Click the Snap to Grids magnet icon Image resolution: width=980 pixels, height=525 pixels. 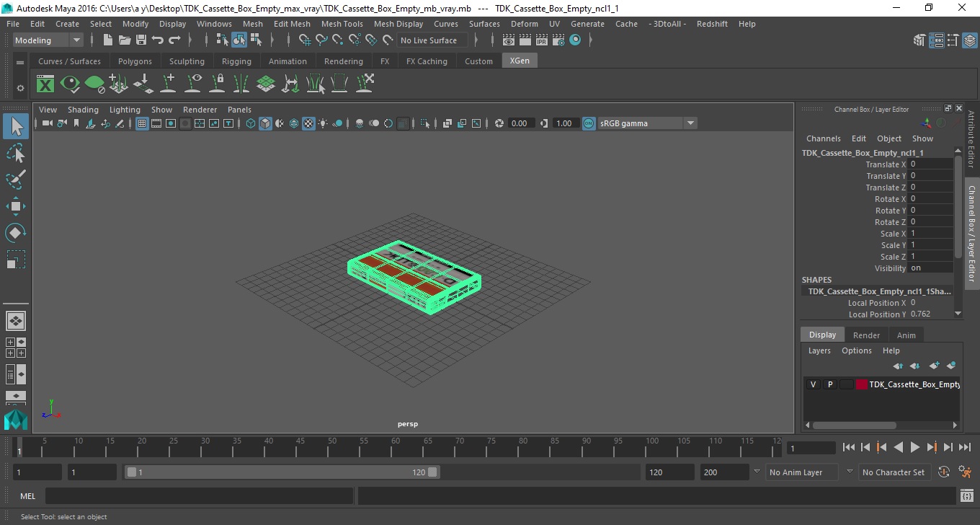305,40
